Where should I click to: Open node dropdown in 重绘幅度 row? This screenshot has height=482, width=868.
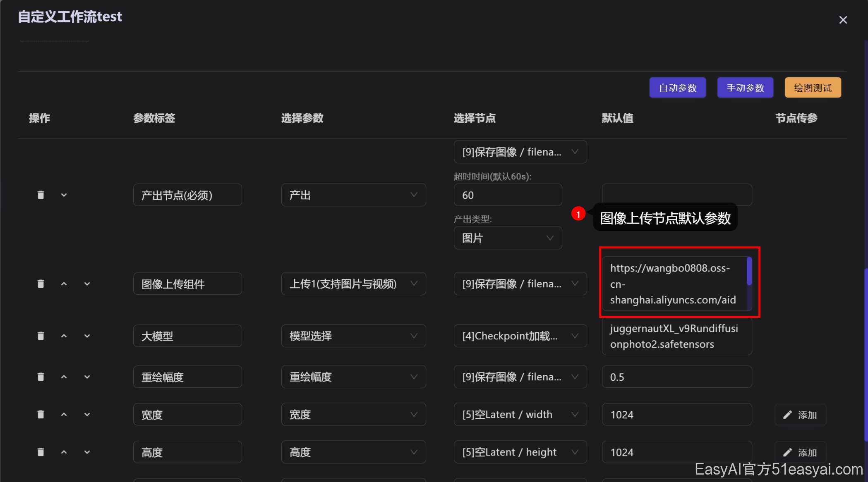520,377
